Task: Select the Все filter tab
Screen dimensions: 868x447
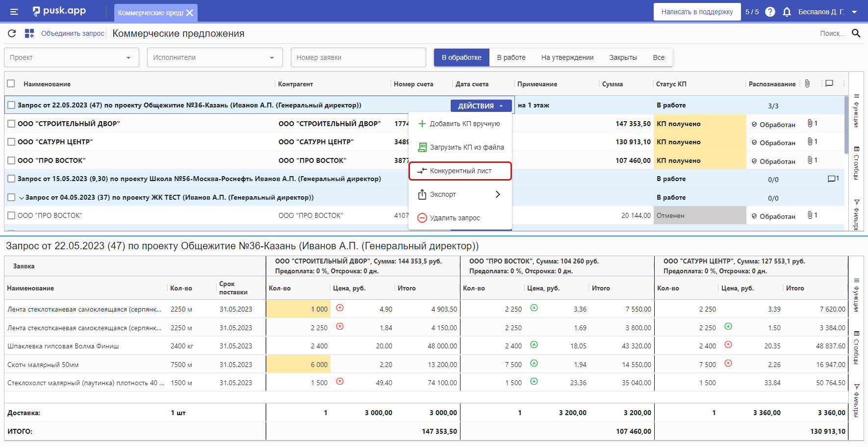Action: [x=659, y=57]
